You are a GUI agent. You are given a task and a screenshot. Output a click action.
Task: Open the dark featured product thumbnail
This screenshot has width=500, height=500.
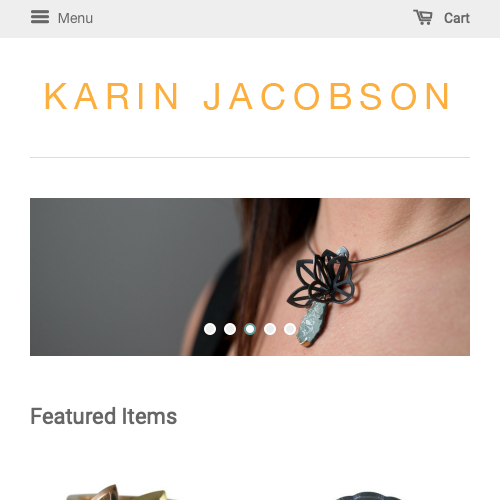368,496
